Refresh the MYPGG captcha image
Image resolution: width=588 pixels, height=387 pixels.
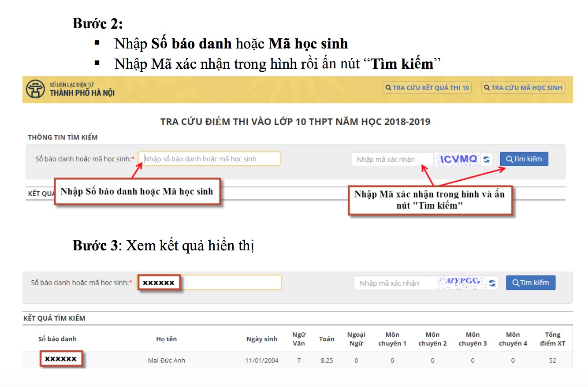[492, 283]
